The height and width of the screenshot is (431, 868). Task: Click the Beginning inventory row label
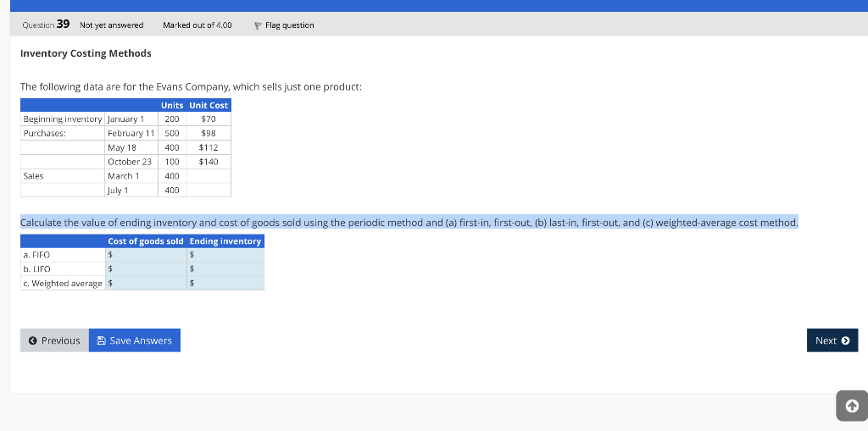(63, 119)
